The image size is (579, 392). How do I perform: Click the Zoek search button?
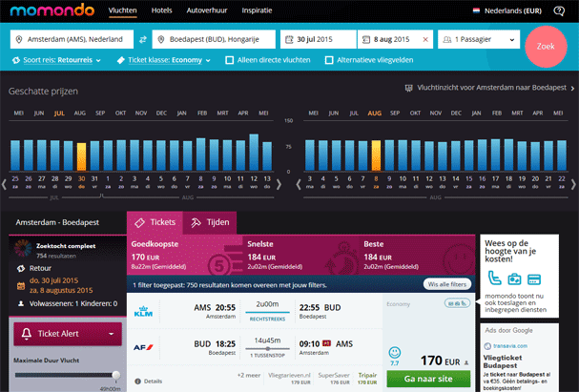546,46
